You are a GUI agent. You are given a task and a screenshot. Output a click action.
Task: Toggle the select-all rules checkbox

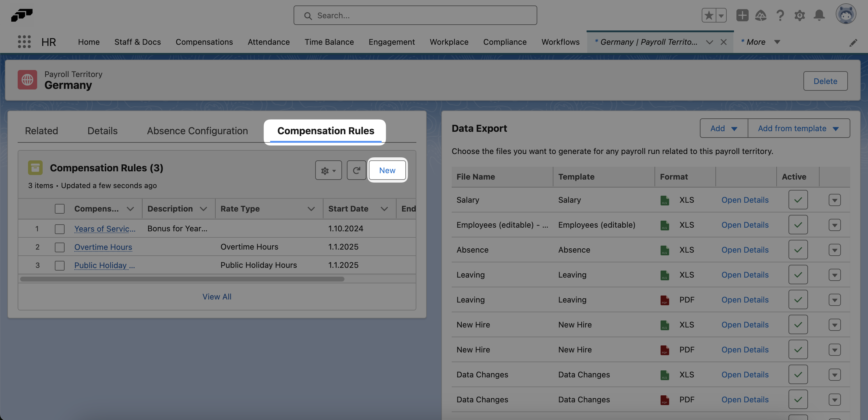tap(60, 209)
